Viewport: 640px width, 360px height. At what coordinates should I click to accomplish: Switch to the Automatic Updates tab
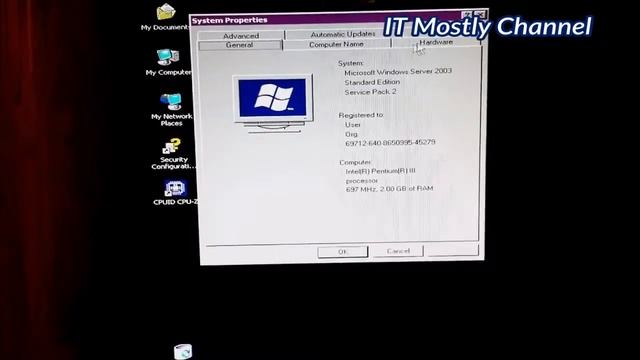(x=342, y=34)
